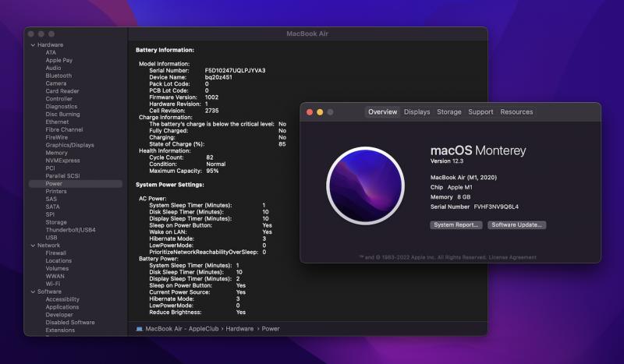
Task: Go to the Resources tab
Action: click(516, 112)
